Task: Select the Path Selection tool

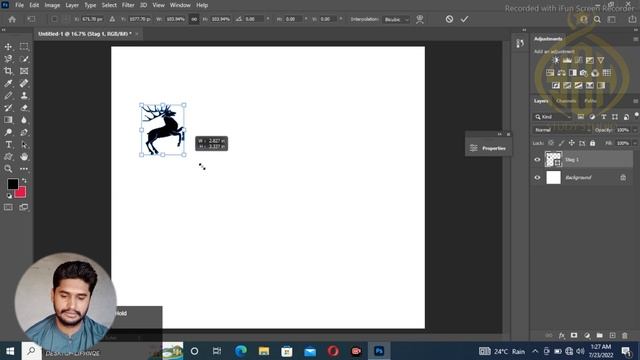Action: tap(24, 144)
